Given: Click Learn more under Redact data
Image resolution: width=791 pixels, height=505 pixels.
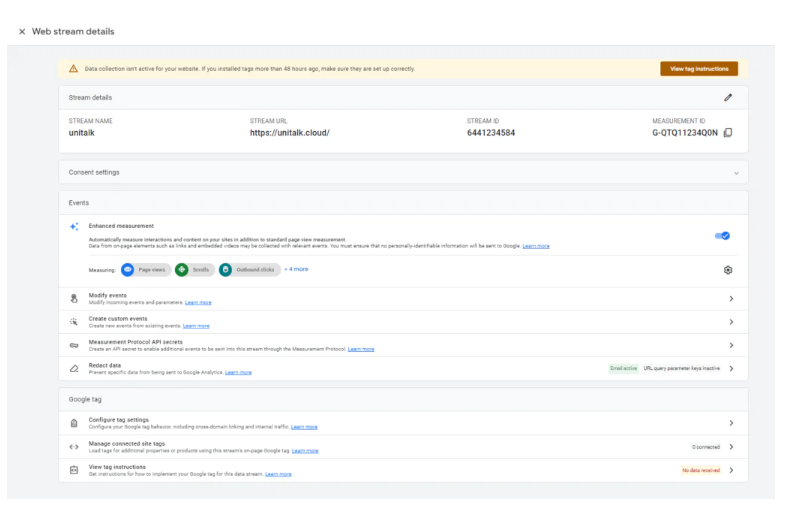Looking at the screenshot, I should [238, 372].
